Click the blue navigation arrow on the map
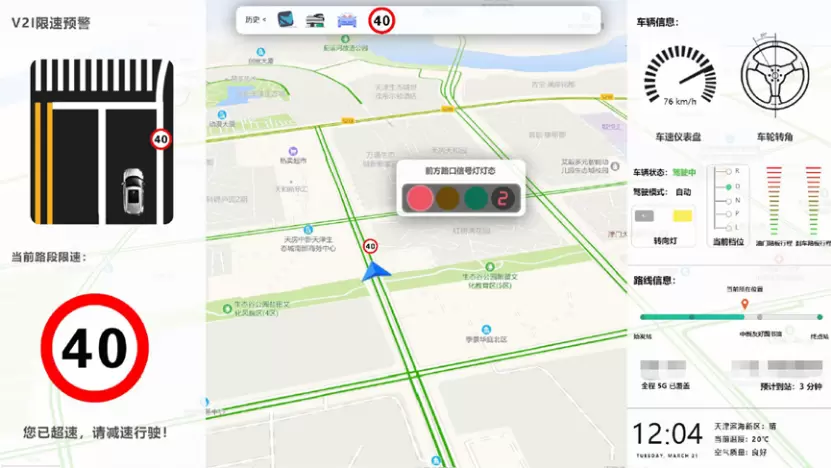Image resolution: width=831 pixels, height=468 pixels. pyautogui.click(x=376, y=271)
